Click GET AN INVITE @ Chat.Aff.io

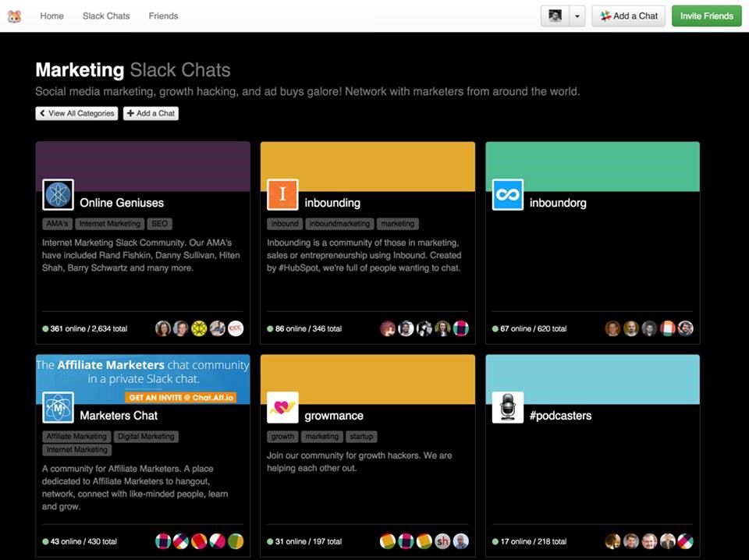[x=181, y=398]
